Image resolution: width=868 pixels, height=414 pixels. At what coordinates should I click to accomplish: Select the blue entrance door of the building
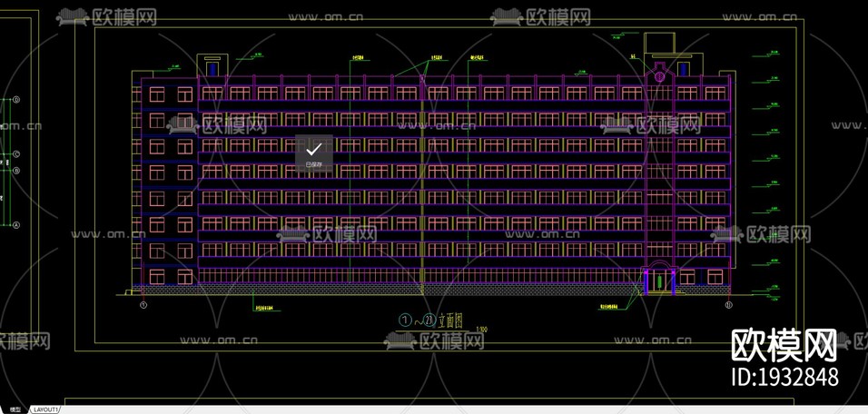659,280
